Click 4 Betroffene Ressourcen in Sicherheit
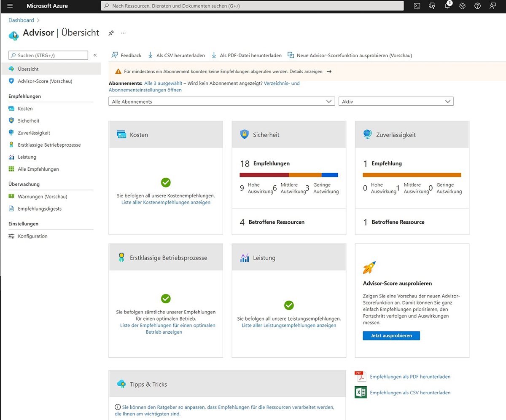 [x=272, y=222]
